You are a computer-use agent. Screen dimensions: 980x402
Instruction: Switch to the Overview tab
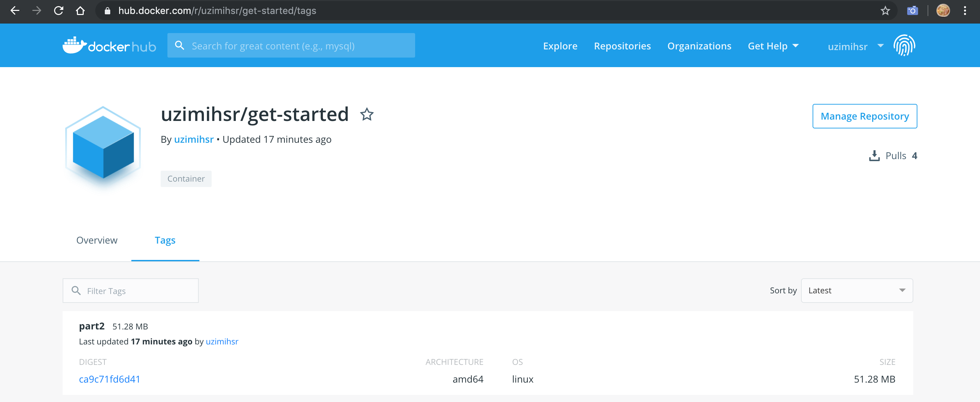(97, 240)
